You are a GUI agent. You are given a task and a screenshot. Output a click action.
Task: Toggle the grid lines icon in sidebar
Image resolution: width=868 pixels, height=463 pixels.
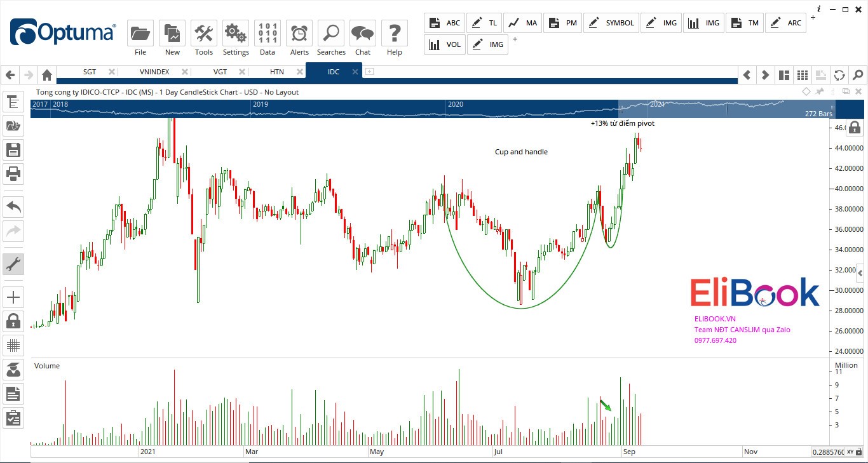coord(13,346)
